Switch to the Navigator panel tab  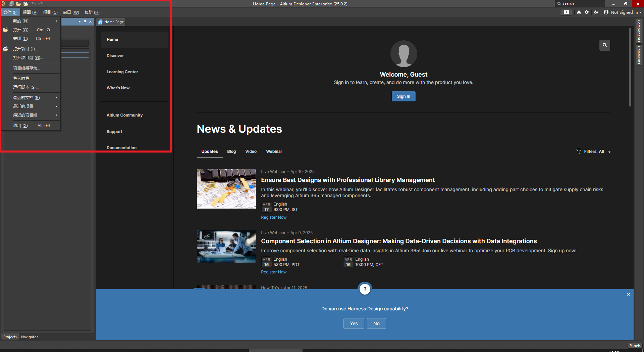pyautogui.click(x=30, y=337)
